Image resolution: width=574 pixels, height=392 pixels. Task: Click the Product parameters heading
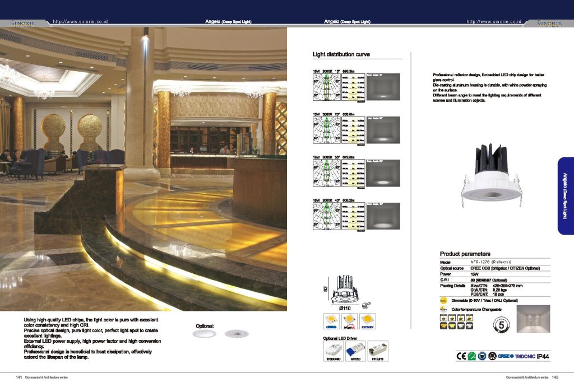click(x=465, y=254)
